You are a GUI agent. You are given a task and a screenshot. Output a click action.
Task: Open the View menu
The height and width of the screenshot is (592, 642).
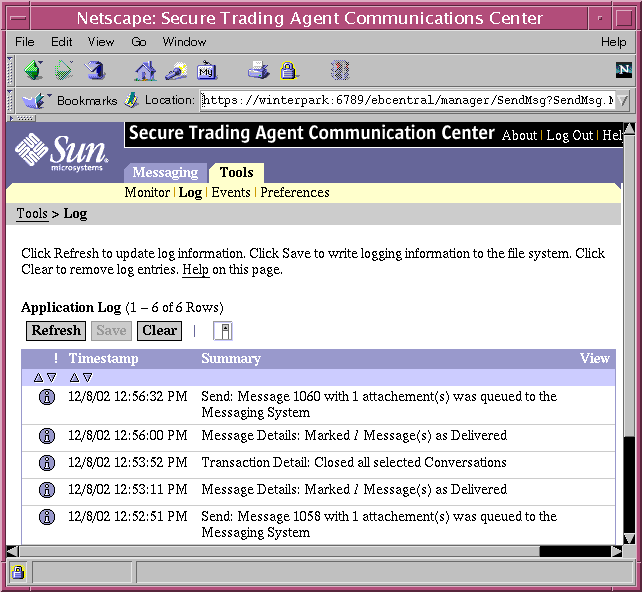tap(101, 42)
